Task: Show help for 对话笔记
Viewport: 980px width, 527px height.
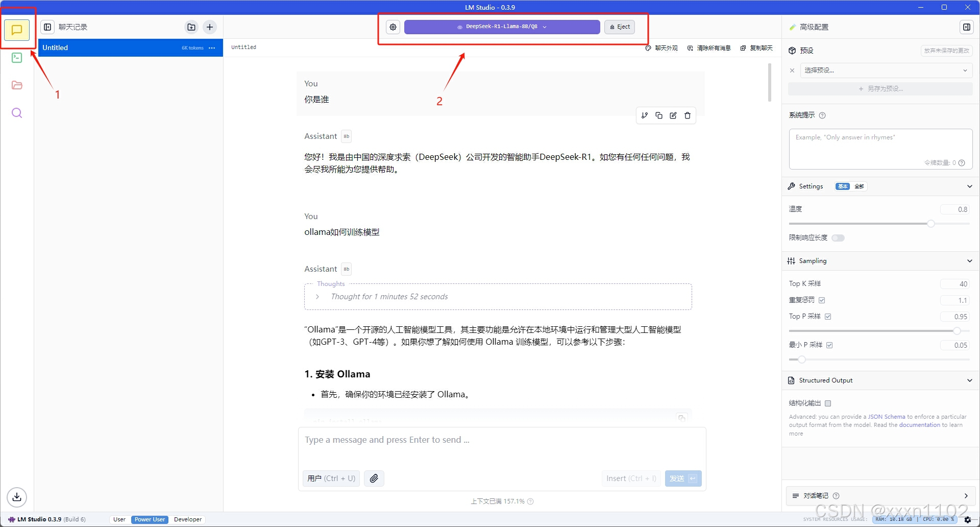Action: click(836, 496)
